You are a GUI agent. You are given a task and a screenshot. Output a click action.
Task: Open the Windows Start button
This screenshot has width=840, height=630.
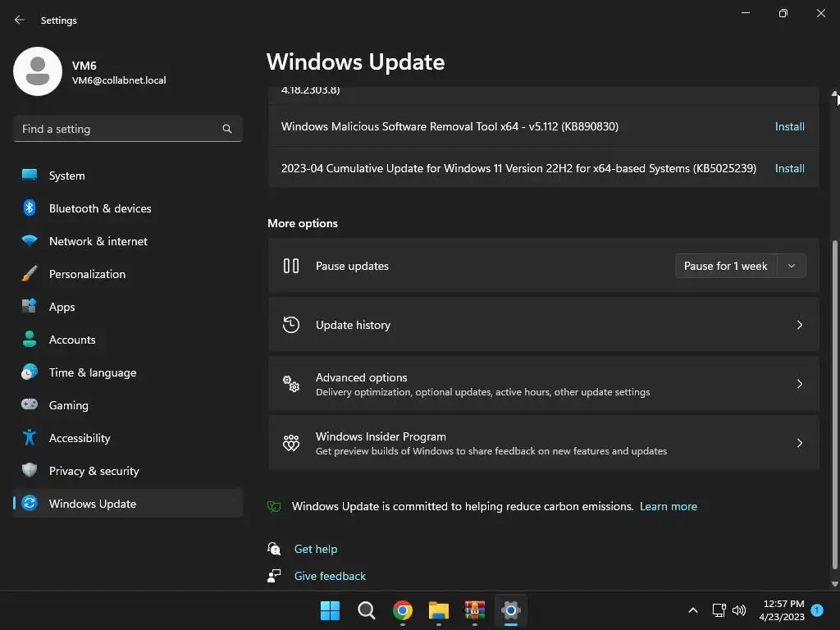[x=330, y=610]
